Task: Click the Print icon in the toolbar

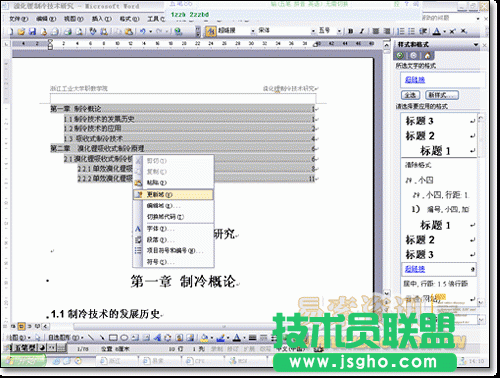Action: [x=68, y=31]
